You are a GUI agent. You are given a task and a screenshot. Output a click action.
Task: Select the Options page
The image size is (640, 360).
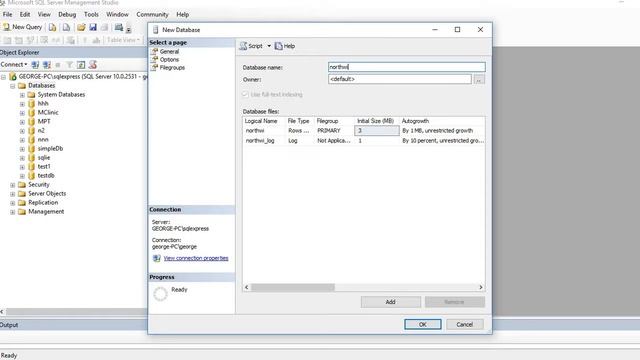pyautogui.click(x=169, y=60)
